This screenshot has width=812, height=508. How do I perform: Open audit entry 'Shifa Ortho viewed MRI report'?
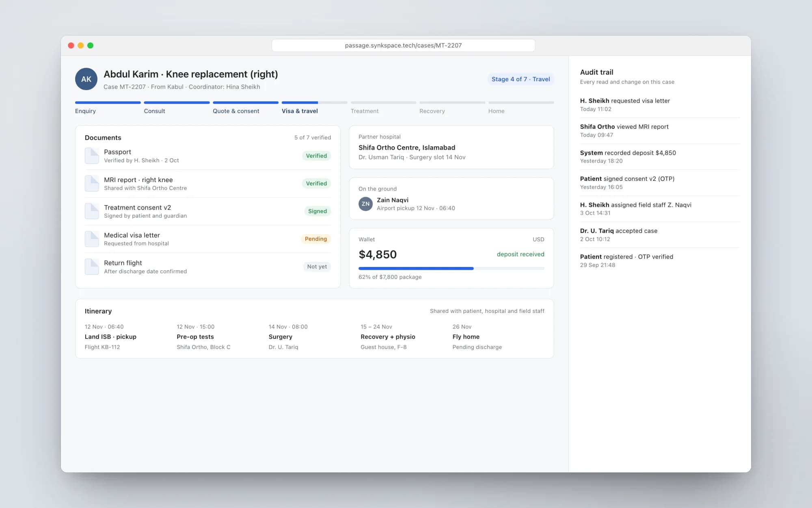tap(660, 130)
